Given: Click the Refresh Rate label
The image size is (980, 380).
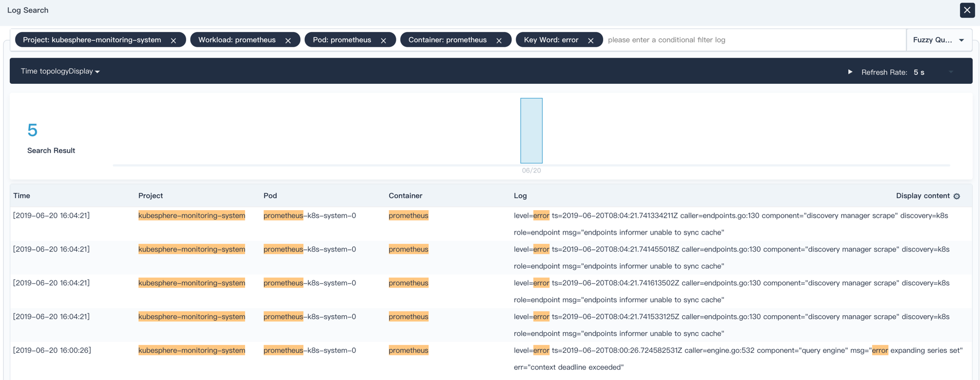Looking at the screenshot, I should tap(884, 72).
